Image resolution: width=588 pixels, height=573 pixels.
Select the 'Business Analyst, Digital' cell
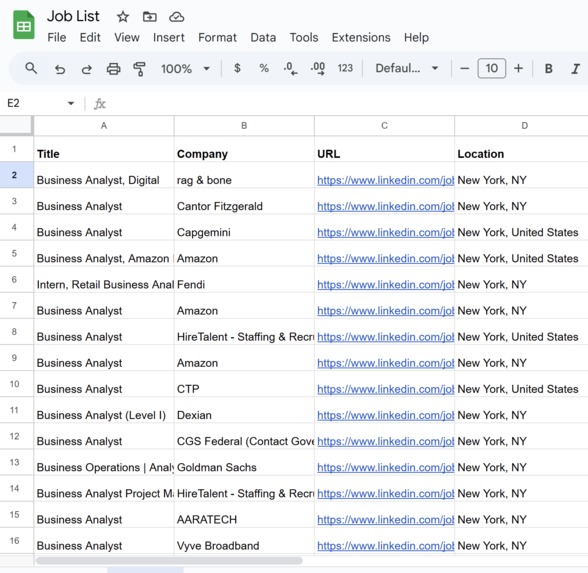[104, 175]
